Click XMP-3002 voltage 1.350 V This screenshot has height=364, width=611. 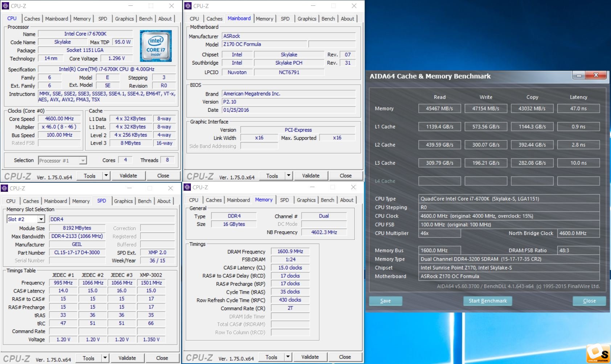pyautogui.click(x=151, y=339)
